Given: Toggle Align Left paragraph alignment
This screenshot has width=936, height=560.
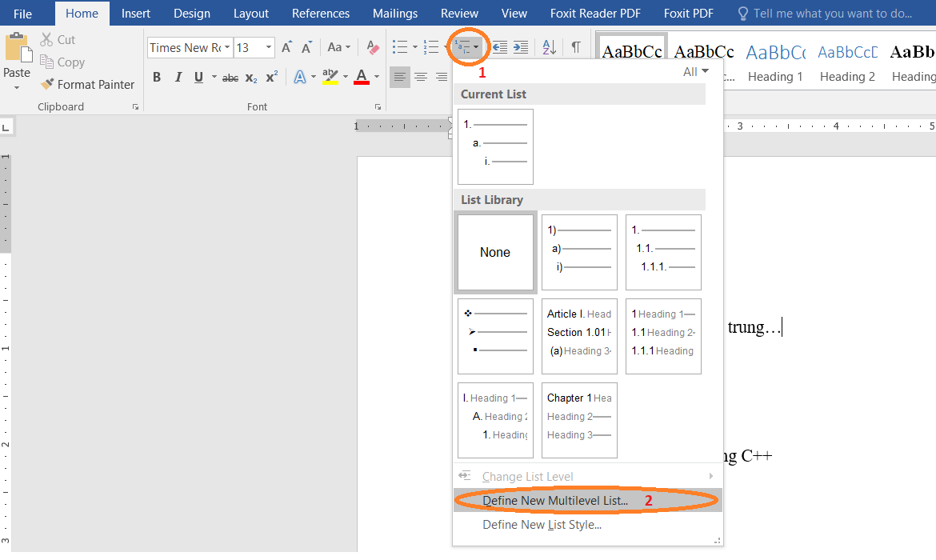Looking at the screenshot, I should pos(399,77).
